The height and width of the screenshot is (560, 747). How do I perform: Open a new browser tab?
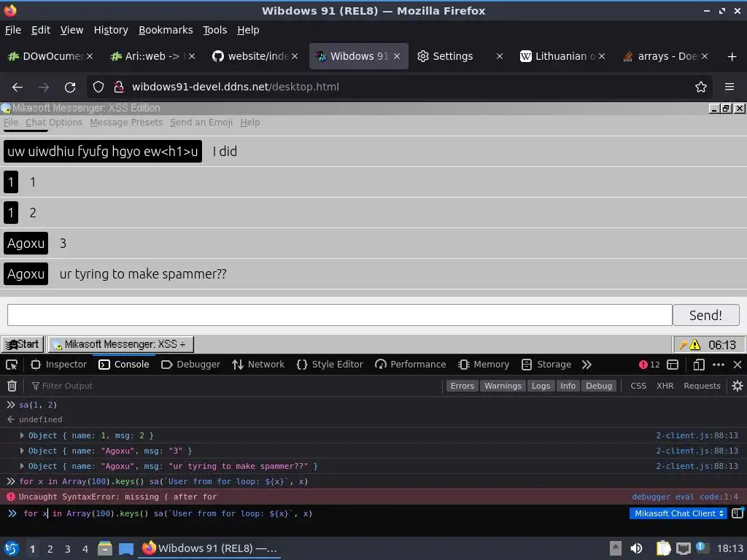click(732, 57)
